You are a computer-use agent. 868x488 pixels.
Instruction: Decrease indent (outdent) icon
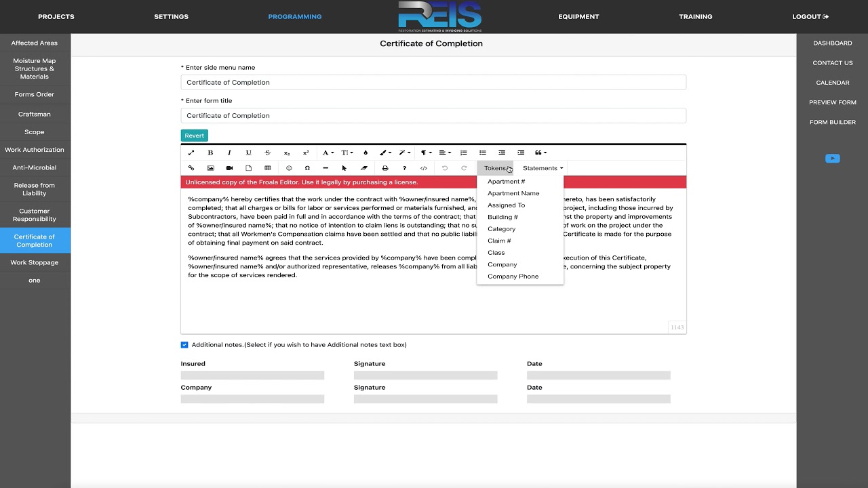click(x=502, y=152)
